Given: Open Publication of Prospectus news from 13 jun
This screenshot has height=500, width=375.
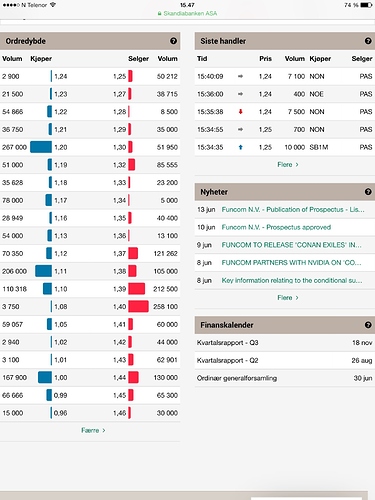Looking at the screenshot, I should point(293,210).
